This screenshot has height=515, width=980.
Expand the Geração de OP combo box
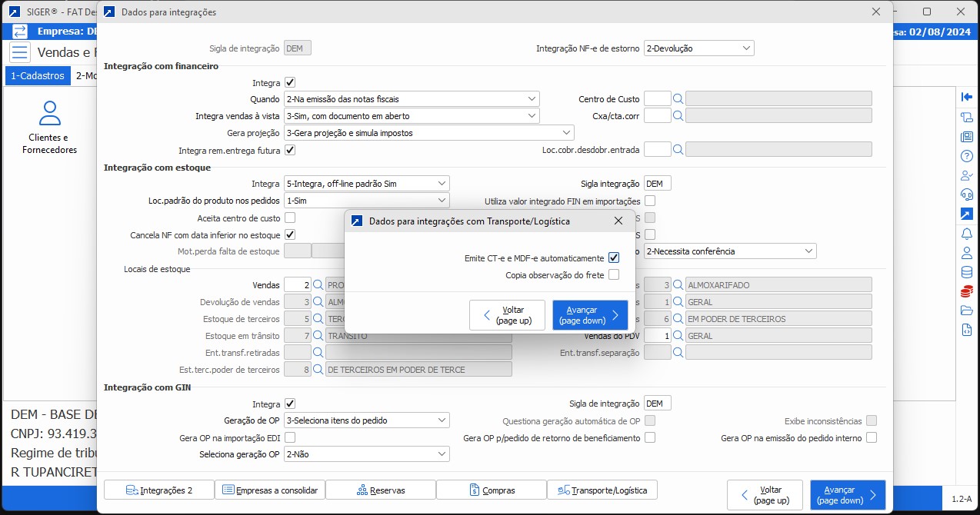366,420
